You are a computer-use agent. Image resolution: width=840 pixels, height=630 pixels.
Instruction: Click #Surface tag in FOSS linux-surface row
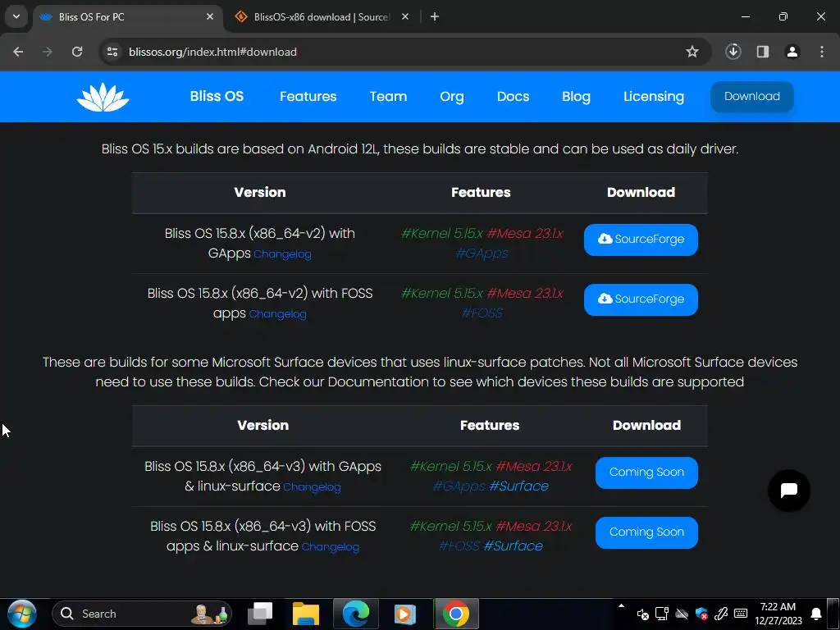[514, 546]
